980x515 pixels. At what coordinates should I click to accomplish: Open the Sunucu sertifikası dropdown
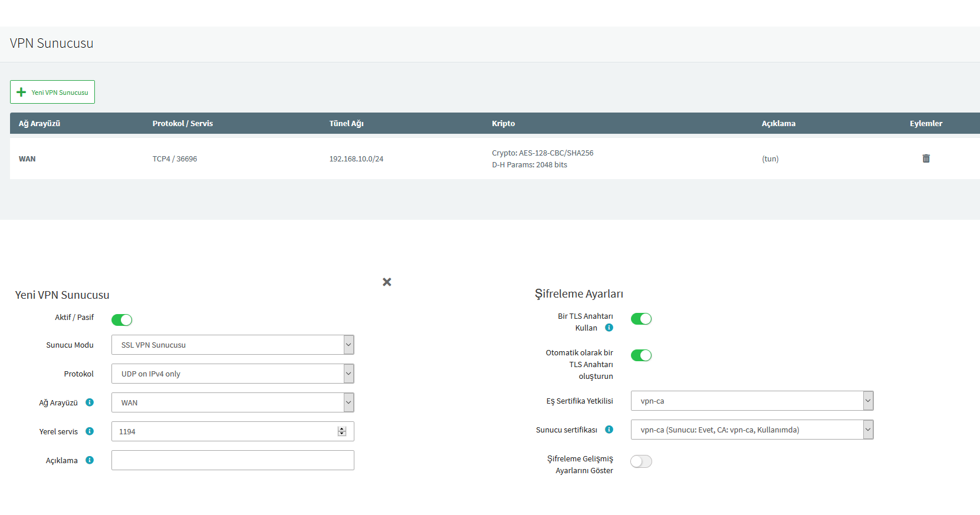click(x=751, y=430)
